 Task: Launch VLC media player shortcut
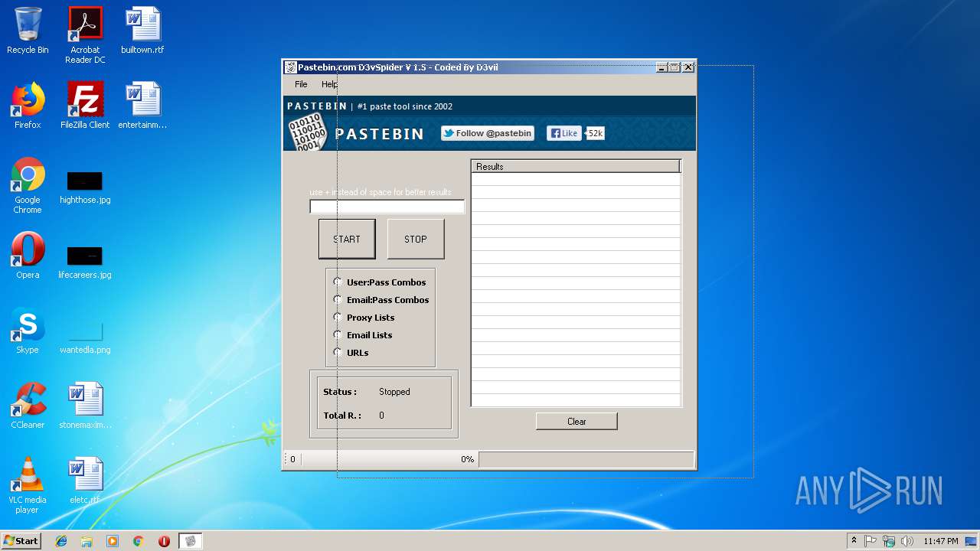click(28, 485)
